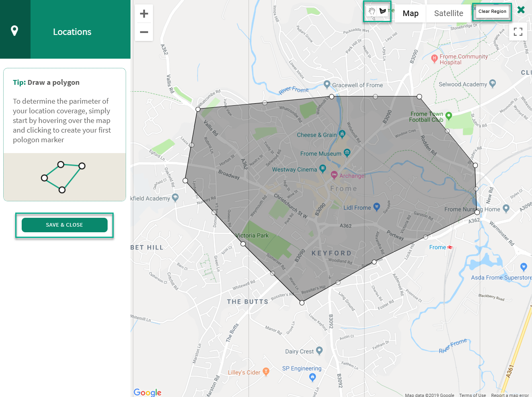This screenshot has width=532, height=397.
Task: Click the Portway road label
Action: [395, 235]
